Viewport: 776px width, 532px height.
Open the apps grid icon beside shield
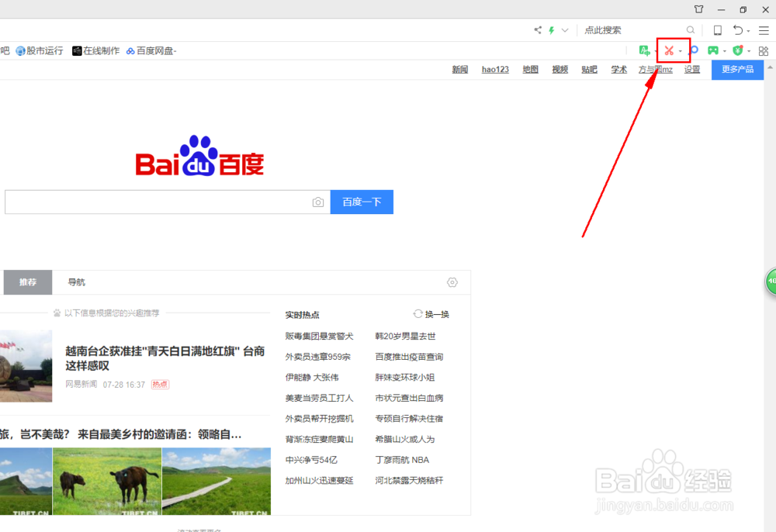tap(763, 50)
